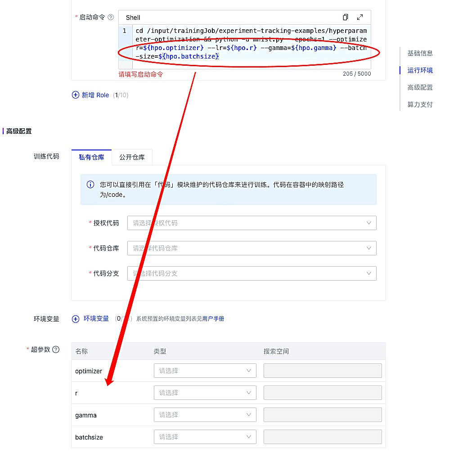The image size is (476, 458).
Task: Open the 代码仓库 dropdown
Action: click(251, 248)
